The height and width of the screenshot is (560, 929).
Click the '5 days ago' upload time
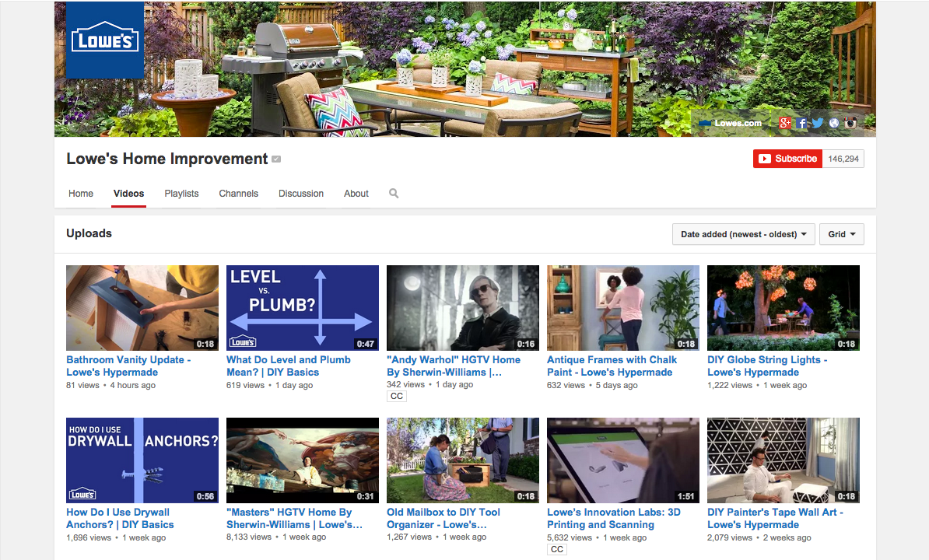pyautogui.click(x=617, y=385)
